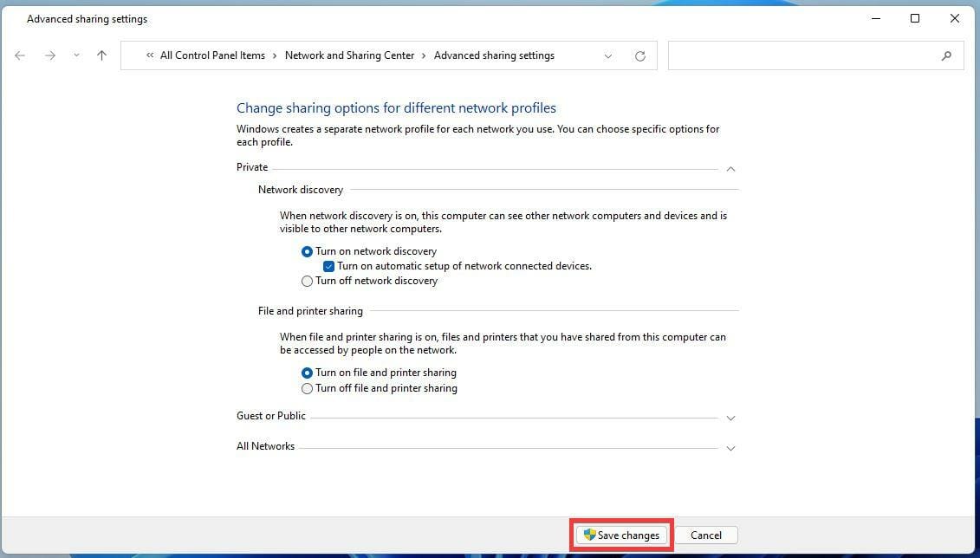Click the up one level arrow
Screen dimensions: 980x558
tap(101, 55)
